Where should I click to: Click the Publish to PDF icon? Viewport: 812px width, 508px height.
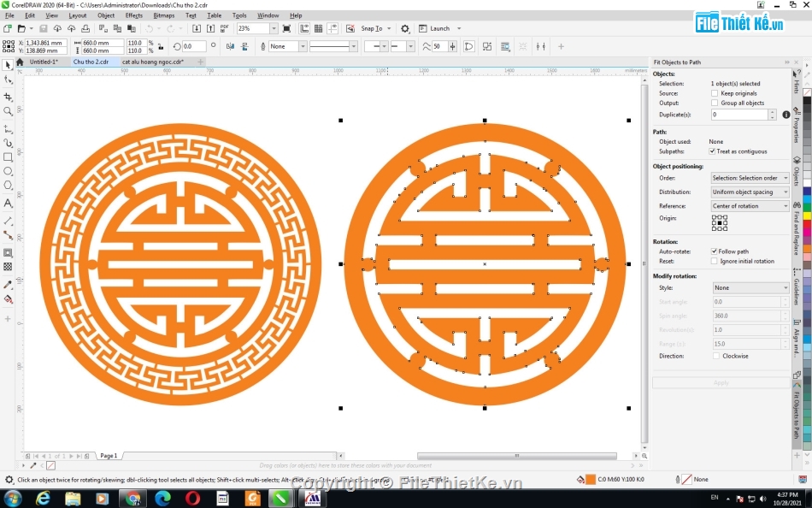point(225,28)
